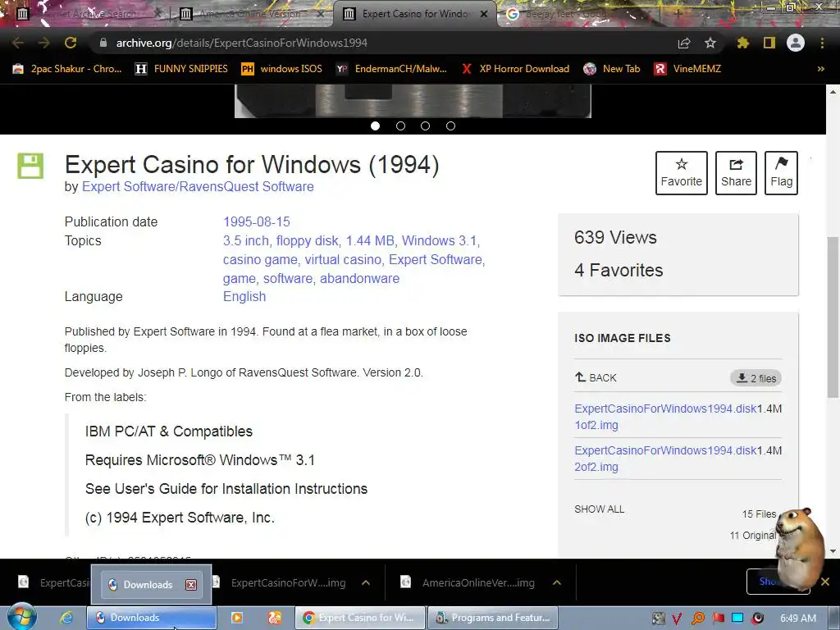Image resolution: width=840 pixels, height=630 pixels.
Task: Click the floppy disk preview image
Action: (x=413, y=101)
